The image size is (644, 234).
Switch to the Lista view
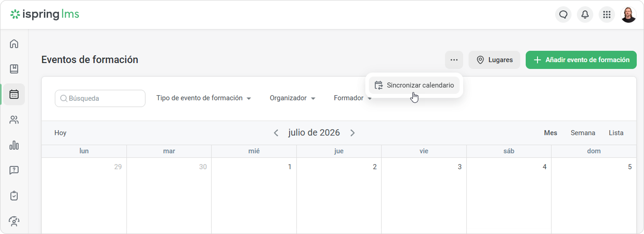point(616,133)
